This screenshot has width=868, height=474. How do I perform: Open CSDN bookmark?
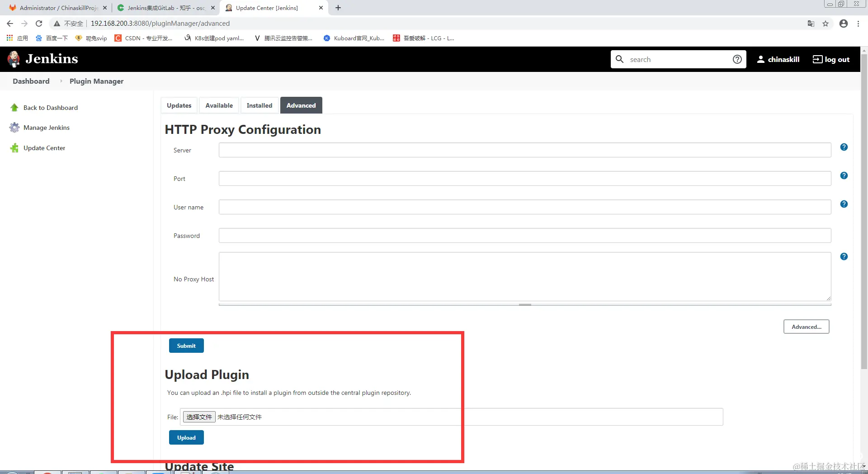coord(144,38)
